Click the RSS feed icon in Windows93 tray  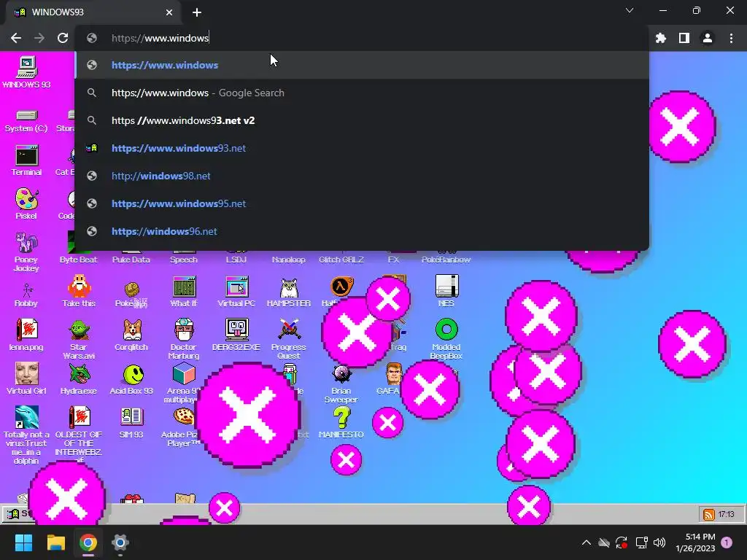click(x=709, y=515)
